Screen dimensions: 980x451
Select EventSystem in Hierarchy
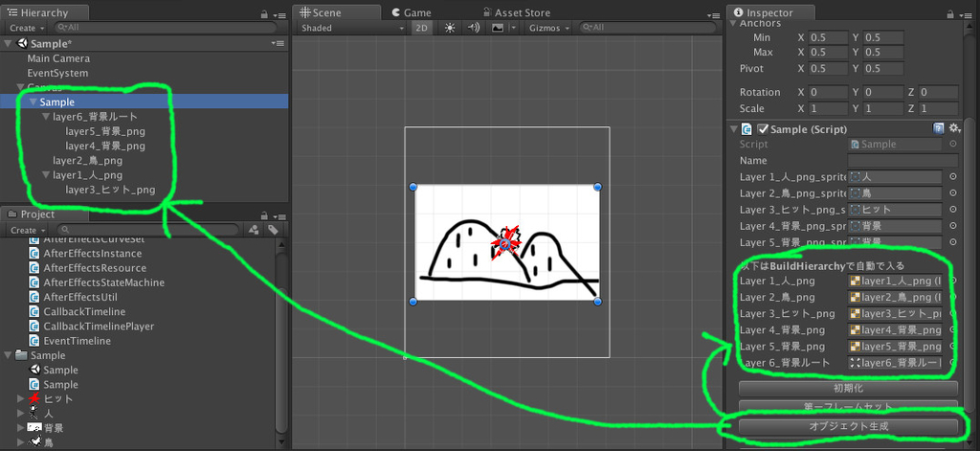pyautogui.click(x=57, y=73)
